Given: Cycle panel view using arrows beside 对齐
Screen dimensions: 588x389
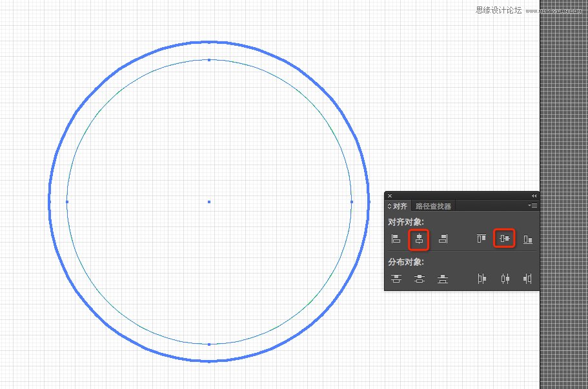Looking at the screenshot, I should coord(389,206).
